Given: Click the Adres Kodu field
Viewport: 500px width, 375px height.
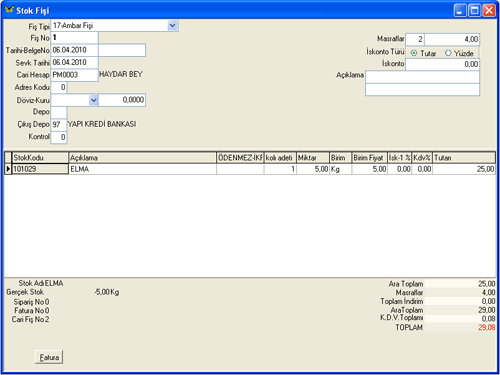Looking at the screenshot, I should coord(59,87).
